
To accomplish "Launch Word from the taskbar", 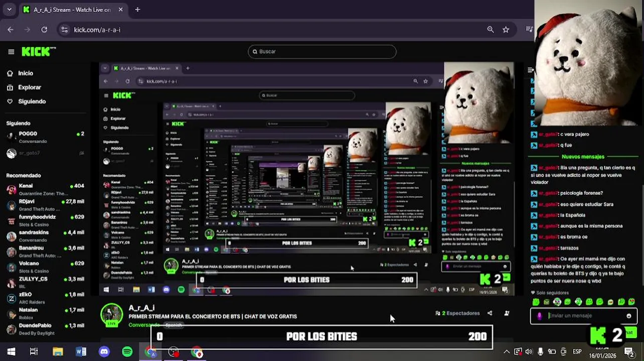I will click(x=81, y=352).
